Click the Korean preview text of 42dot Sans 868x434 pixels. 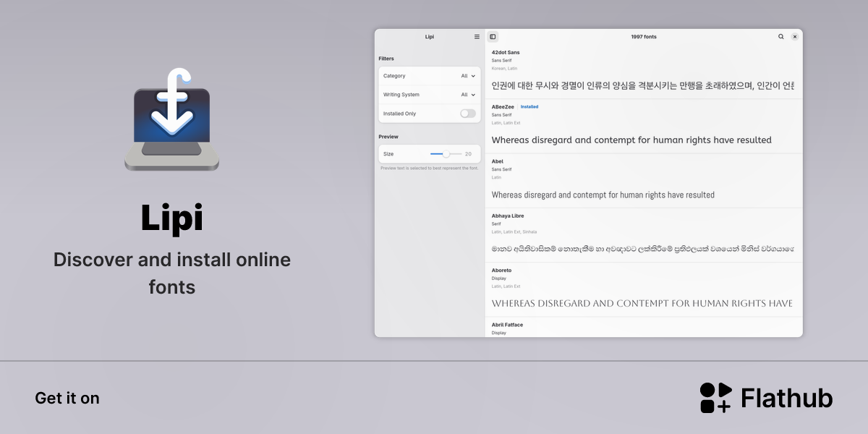coord(643,85)
